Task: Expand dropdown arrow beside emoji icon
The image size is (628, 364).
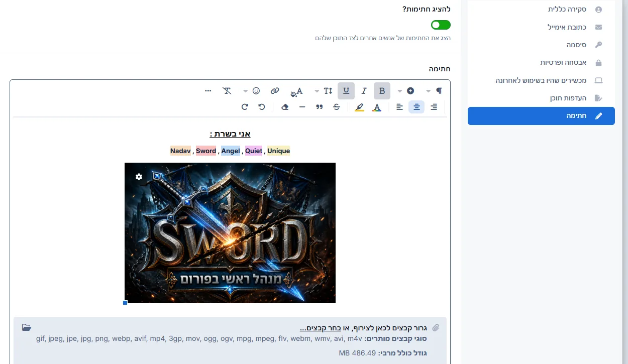Action: (245, 91)
